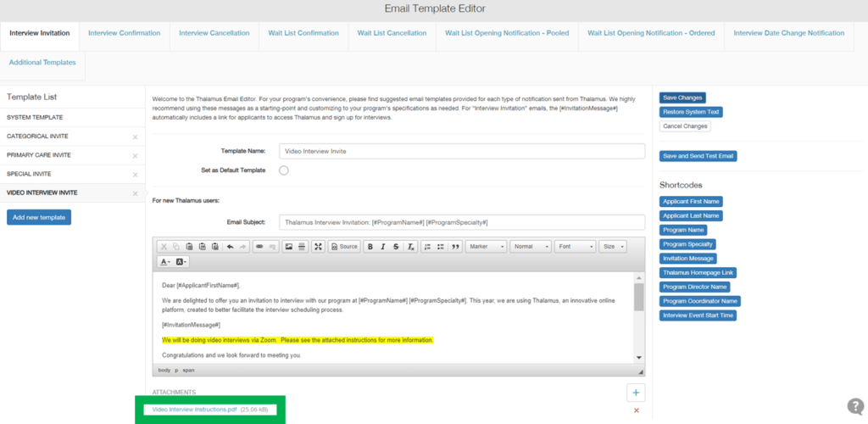Open the Additional Templates tab
Viewport: 868px width, 424px height.
42,63
